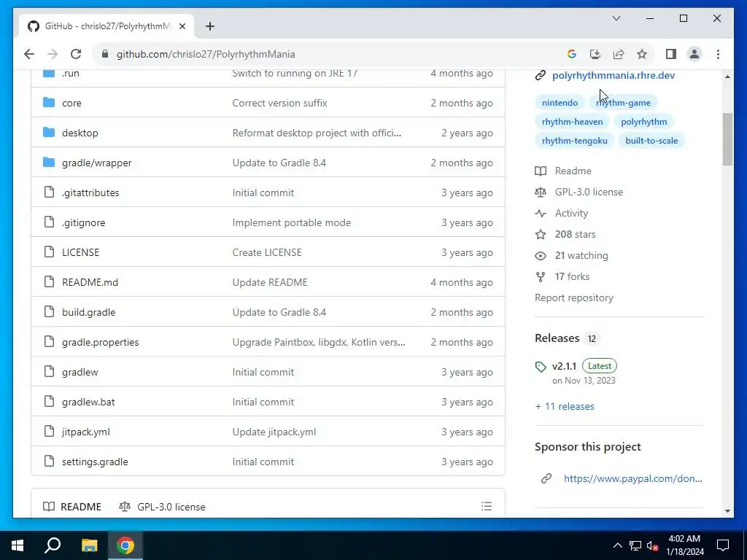The width and height of the screenshot is (747, 560).
Task: Open Google icon in address bar
Action: (x=572, y=54)
